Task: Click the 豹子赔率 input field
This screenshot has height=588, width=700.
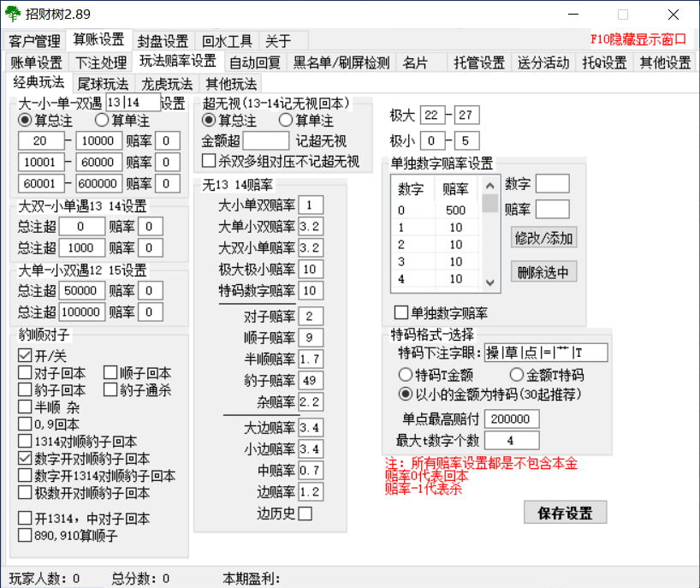Action: (311, 380)
